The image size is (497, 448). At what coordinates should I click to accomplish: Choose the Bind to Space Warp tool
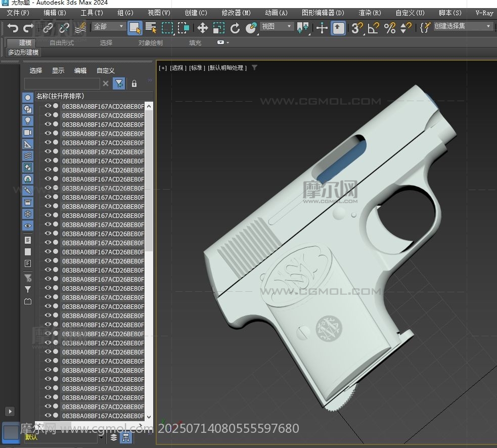coord(80,28)
